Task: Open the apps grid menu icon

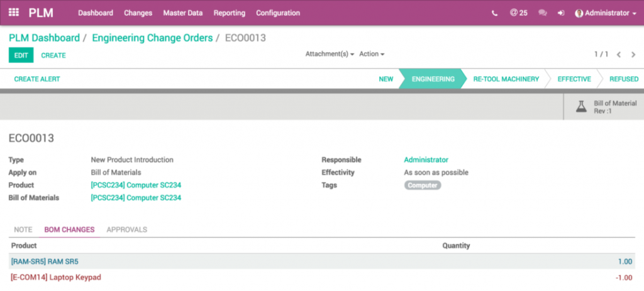Action: [x=14, y=13]
